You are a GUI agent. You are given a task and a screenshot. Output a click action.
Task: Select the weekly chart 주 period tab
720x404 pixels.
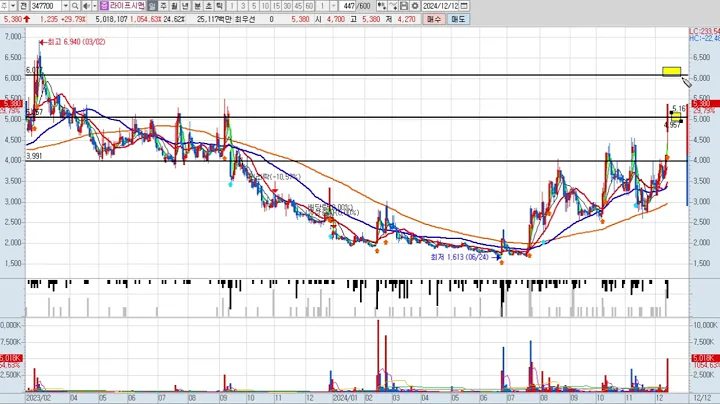(x=163, y=6)
